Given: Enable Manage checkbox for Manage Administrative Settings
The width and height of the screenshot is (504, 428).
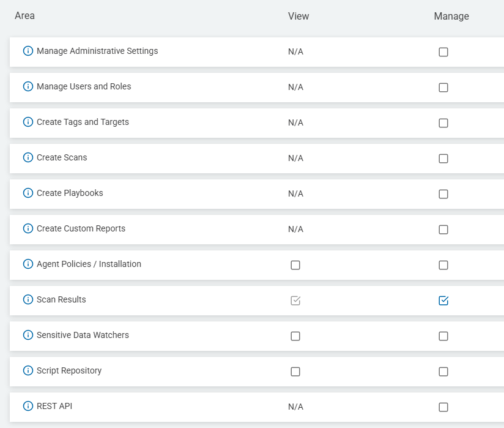Looking at the screenshot, I should (x=443, y=52).
